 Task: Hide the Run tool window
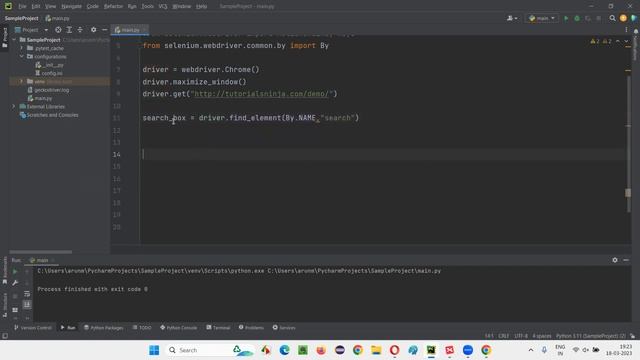click(626, 260)
